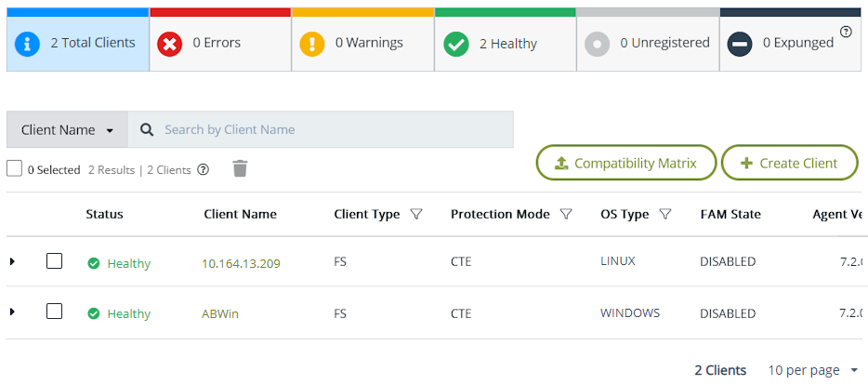Screen dimensions: 868x385
Task: Click the Protection Mode filter icon
Action: coord(567,214)
